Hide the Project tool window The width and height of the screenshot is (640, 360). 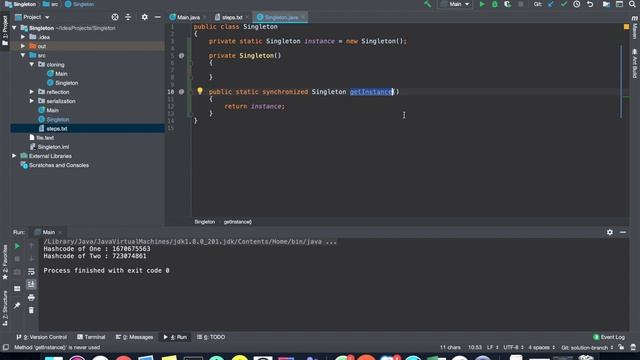click(x=158, y=17)
